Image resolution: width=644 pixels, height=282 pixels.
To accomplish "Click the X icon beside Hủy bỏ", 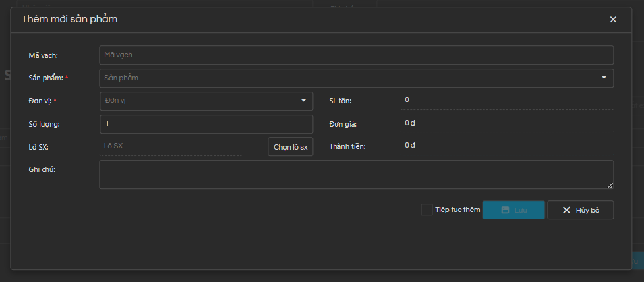I will pos(566,210).
